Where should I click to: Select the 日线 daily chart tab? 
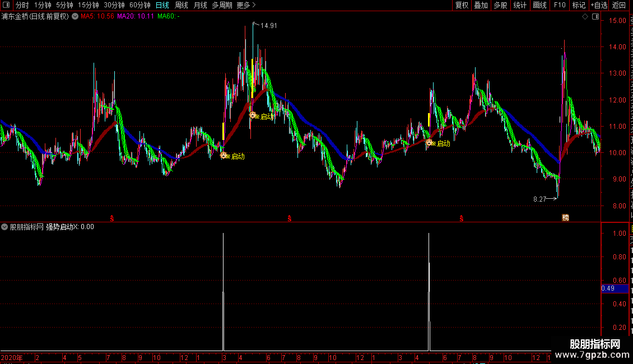tap(162, 5)
